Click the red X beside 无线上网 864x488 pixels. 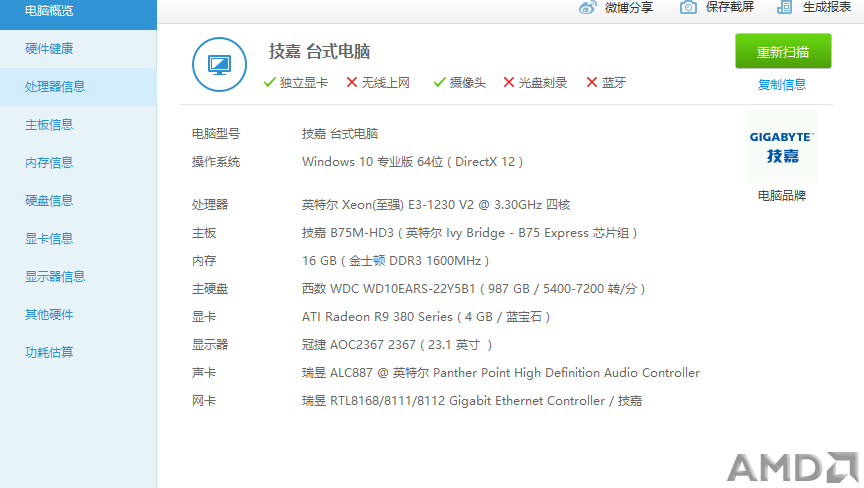(352, 83)
